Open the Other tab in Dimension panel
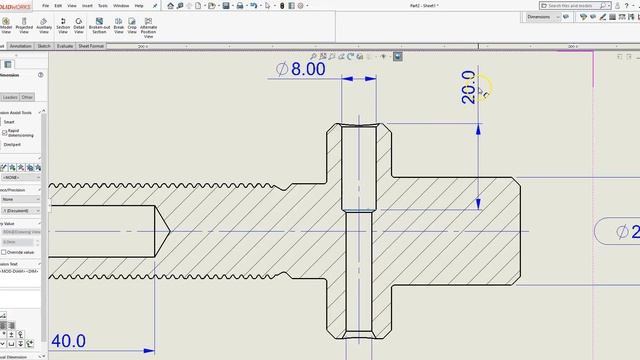This screenshot has width=640, height=360. click(x=27, y=97)
